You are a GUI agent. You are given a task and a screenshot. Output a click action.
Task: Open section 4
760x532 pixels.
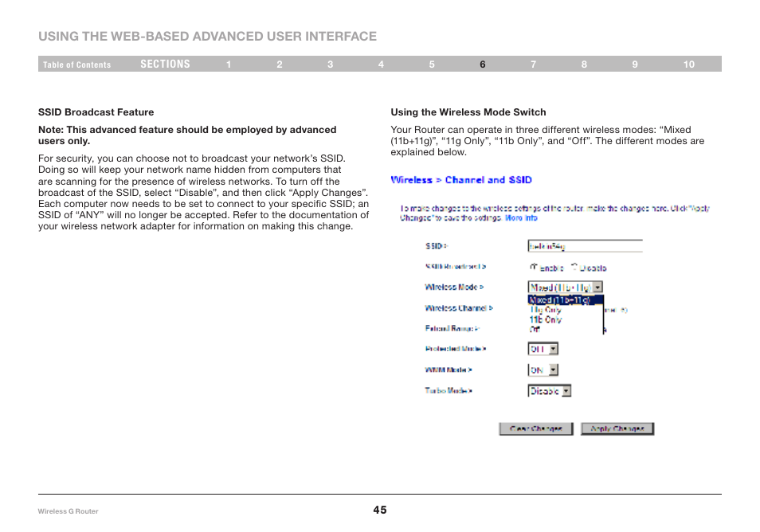click(x=381, y=65)
